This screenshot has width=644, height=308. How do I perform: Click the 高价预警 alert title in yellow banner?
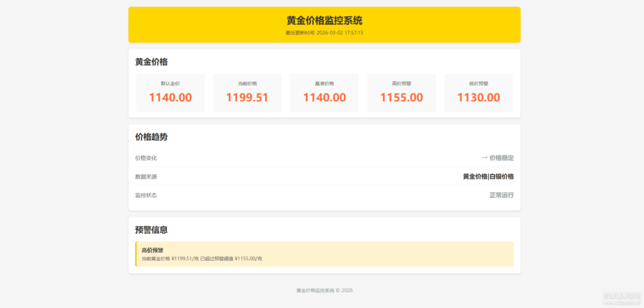152,250
